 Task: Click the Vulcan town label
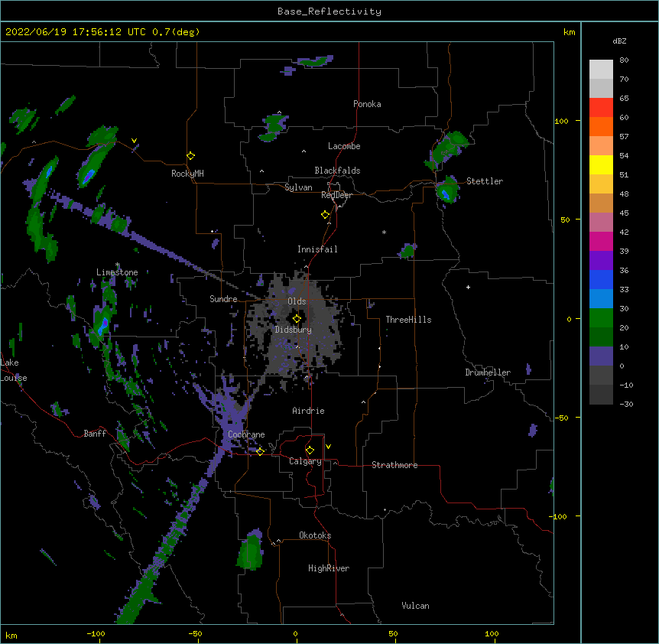415,606
